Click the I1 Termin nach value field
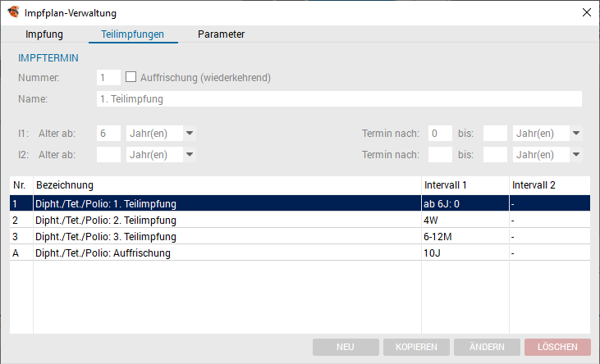 point(440,134)
